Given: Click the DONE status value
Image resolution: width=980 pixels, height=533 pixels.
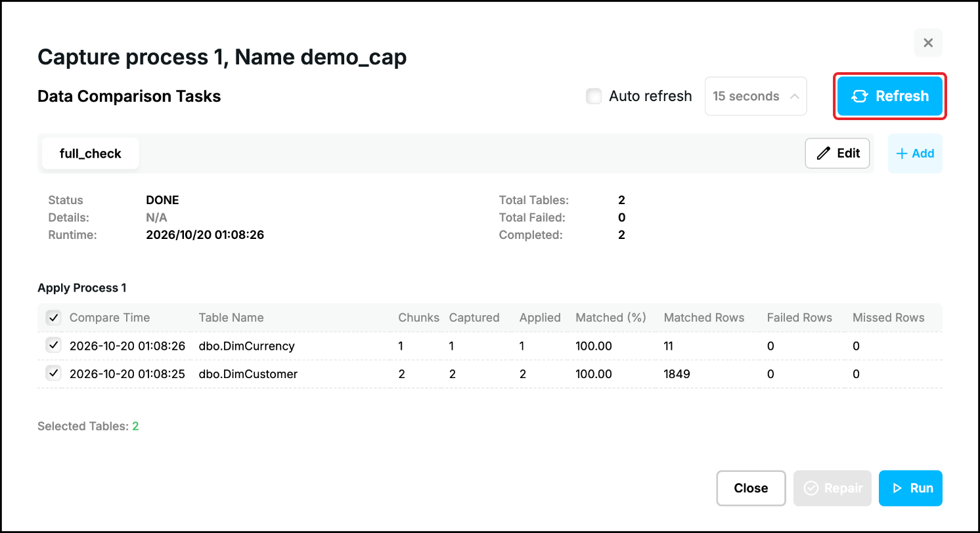Looking at the screenshot, I should click(162, 200).
